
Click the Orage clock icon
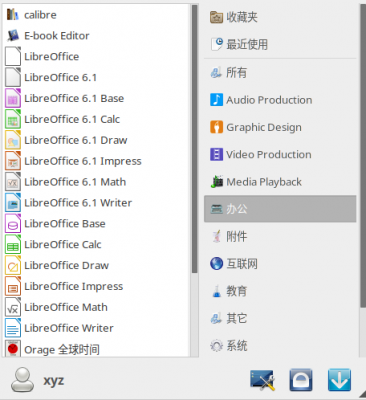pyautogui.click(x=13, y=348)
